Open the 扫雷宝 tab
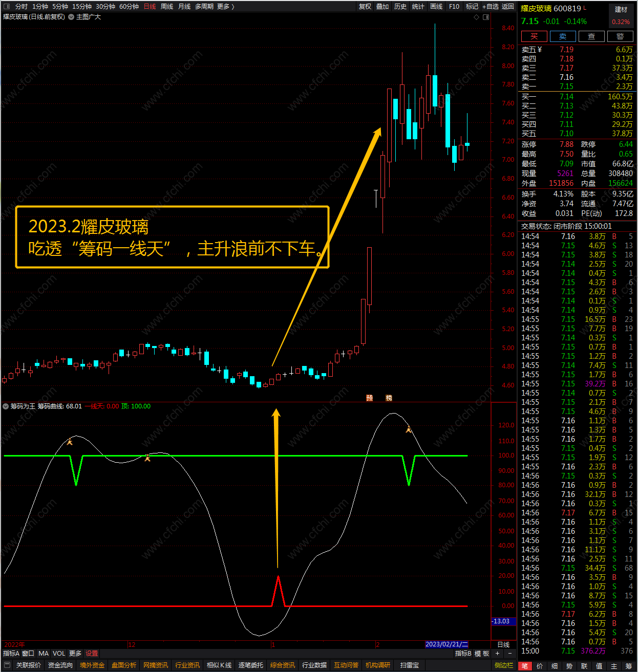Screen dimensions: 638x672 (410, 665)
